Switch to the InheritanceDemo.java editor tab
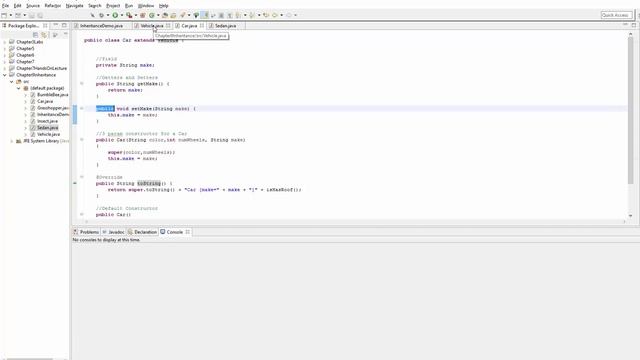Viewport: 640px width, 360px height. 101,26
